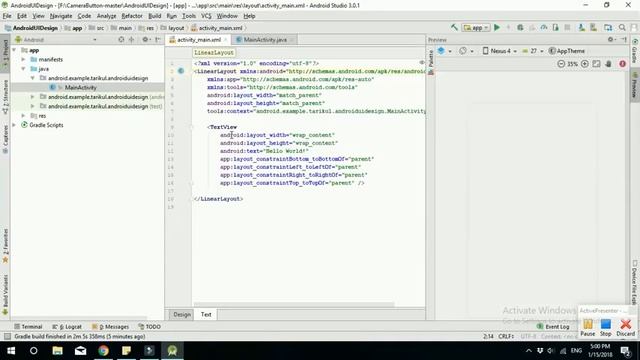
Task: Click the Debug app bug icon
Action: [520, 27]
